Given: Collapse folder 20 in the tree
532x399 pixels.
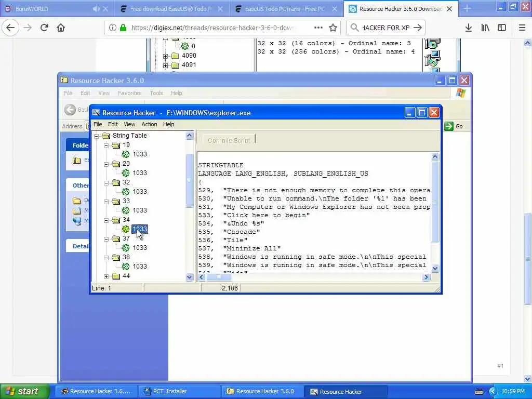Looking at the screenshot, I should (x=106, y=164).
